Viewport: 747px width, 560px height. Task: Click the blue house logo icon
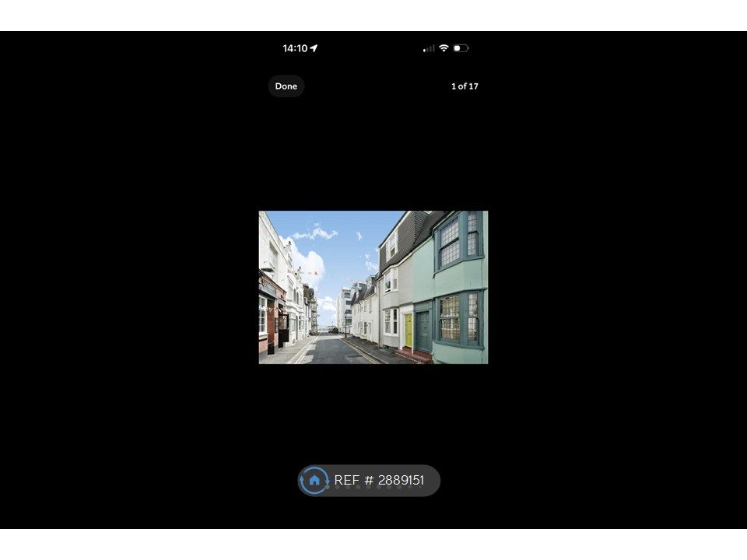[x=314, y=481]
